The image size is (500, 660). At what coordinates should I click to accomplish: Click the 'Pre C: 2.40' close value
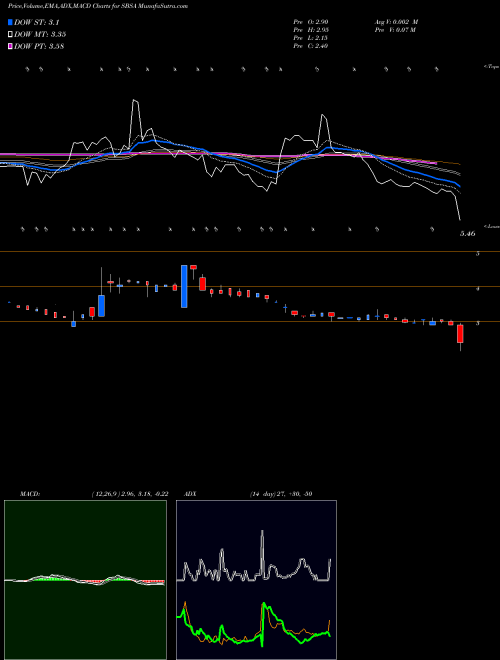pos(311,46)
